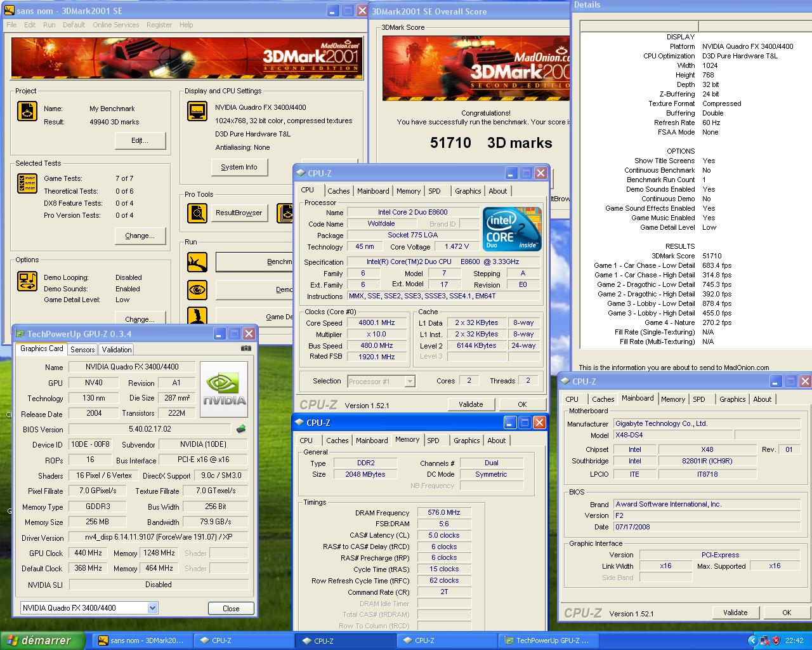Open the Default menu in 3DMark2001
The width and height of the screenshot is (812, 650).
74,25
